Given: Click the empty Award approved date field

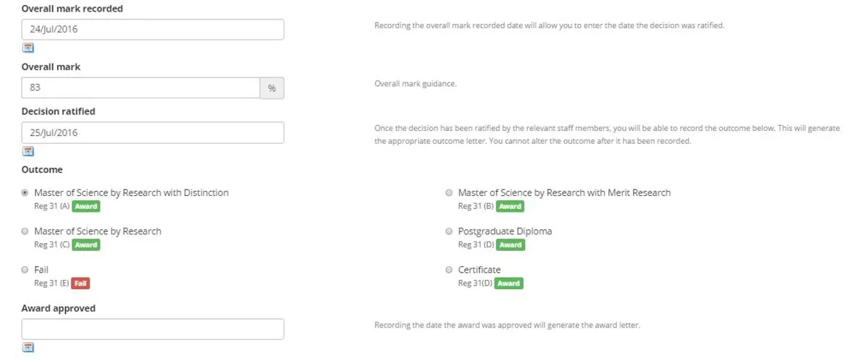Looking at the screenshot, I should tap(152, 329).
